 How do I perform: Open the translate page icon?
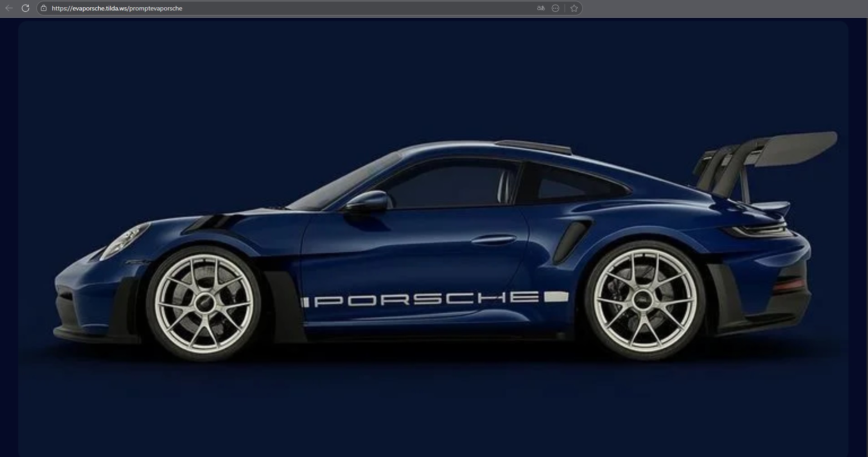tap(541, 8)
